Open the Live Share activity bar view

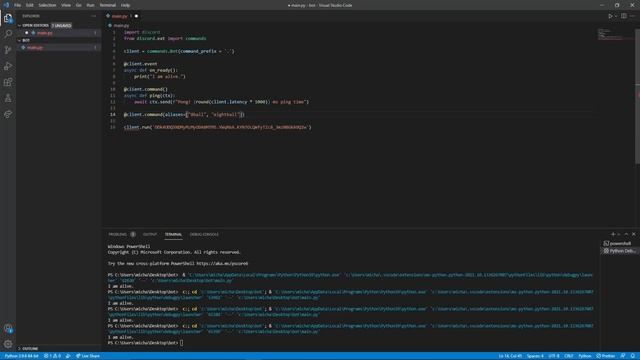coord(8,114)
